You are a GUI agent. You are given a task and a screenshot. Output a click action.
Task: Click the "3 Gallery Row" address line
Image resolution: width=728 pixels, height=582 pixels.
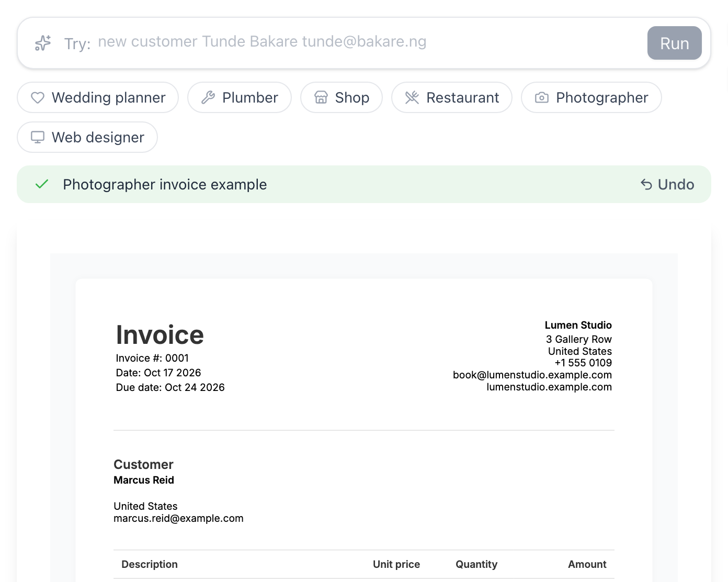coord(579,340)
